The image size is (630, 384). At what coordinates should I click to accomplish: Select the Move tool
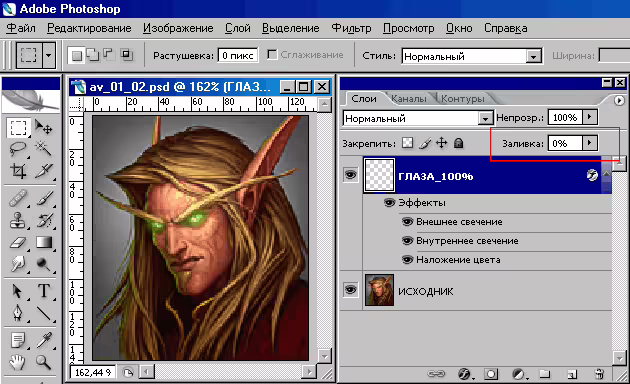(x=43, y=127)
